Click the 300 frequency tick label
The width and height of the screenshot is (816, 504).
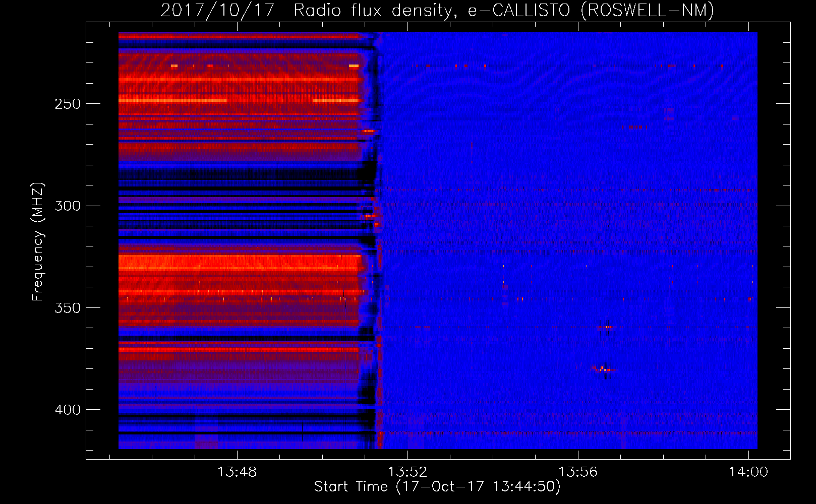click(68, 206)
